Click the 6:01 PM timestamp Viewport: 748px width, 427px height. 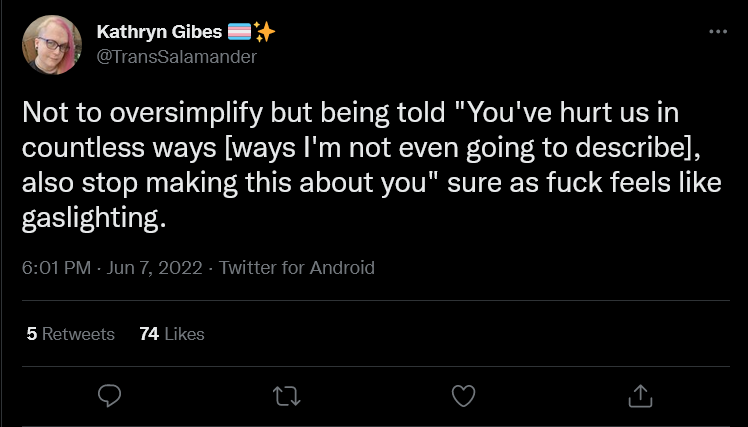pos(56,267)
